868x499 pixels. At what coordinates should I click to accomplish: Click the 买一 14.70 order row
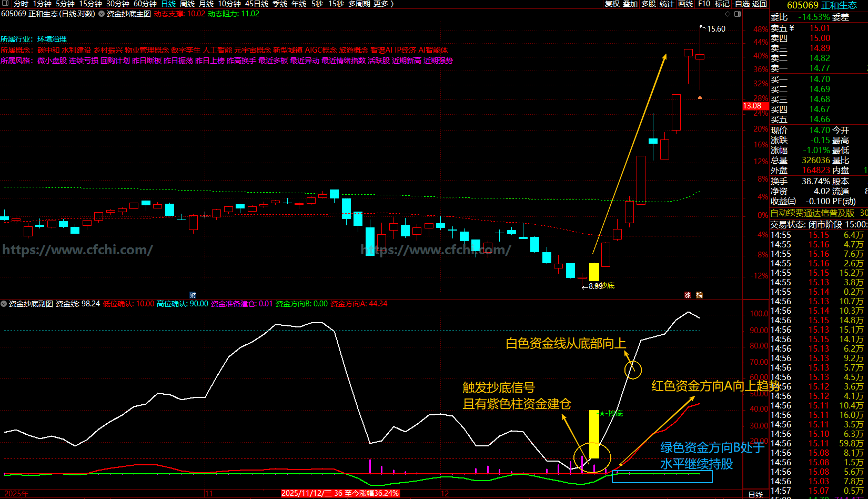point(819,79)
